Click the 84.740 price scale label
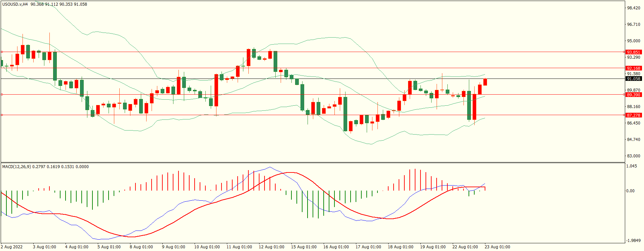The height and width of the screenshot is (251, 644). click(634, 140)
